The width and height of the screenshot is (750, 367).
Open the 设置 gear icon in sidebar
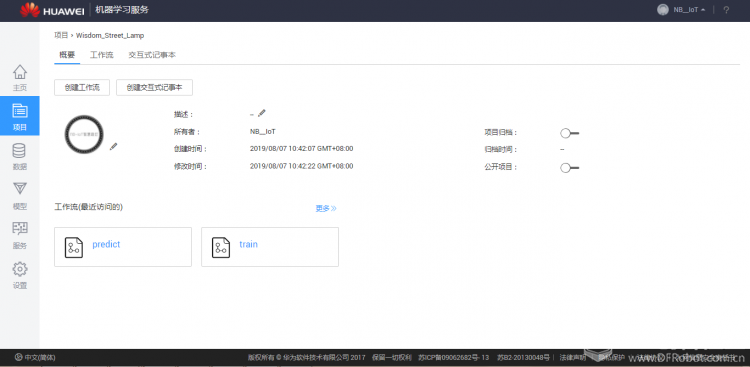point(20,269)
